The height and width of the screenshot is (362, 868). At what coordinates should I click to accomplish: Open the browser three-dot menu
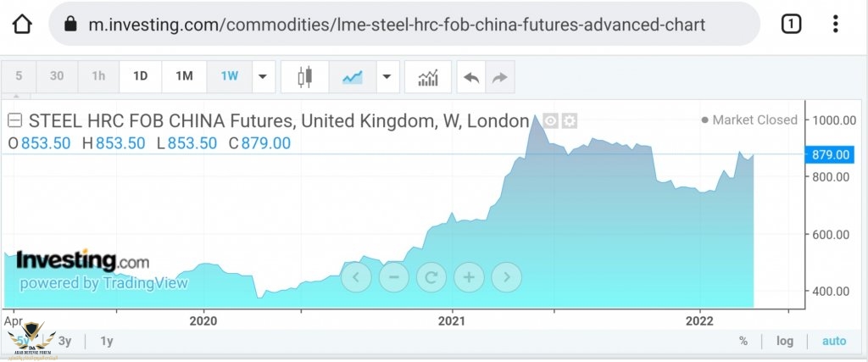[x=835, y=24]
